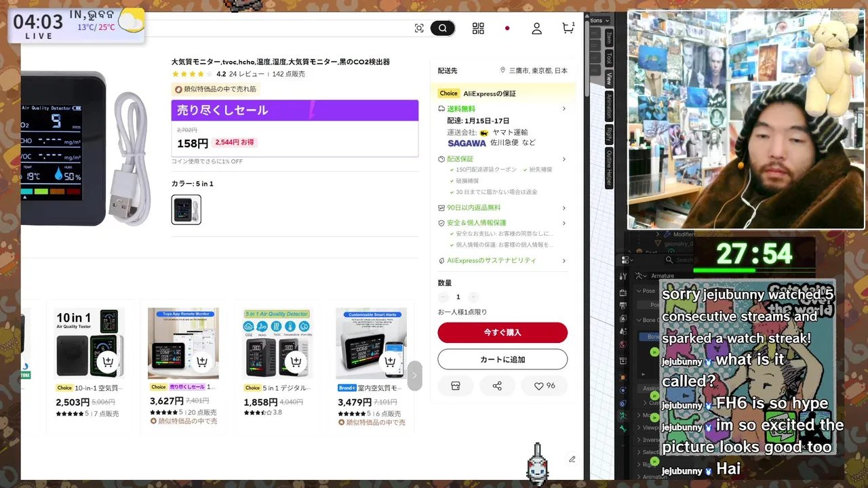This screenshot has width=868, height=488.
Task: Click the image search camera icon
Action: 419,28
